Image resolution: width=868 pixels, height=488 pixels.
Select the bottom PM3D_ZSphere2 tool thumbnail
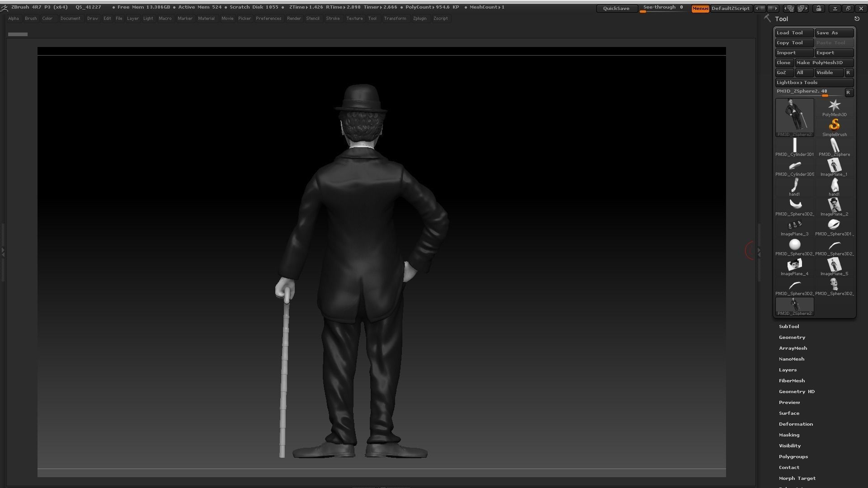pyautogui.click(x=794, y=306)
